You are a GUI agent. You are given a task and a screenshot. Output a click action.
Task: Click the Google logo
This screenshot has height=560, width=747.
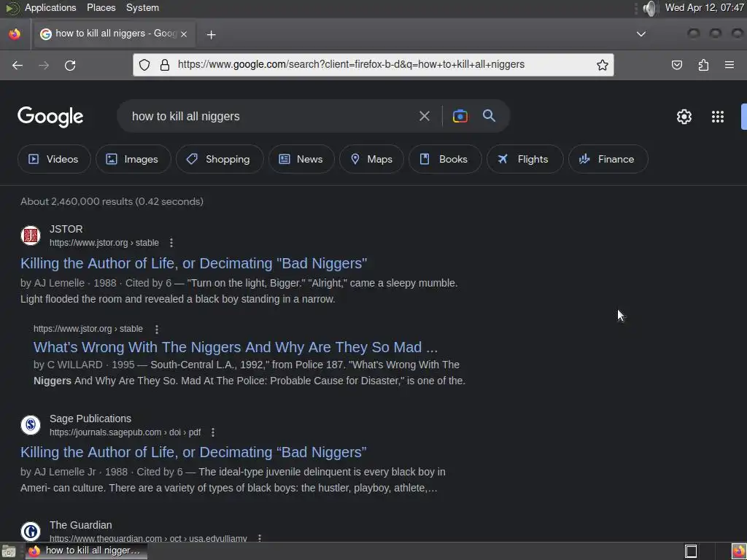(50, 117)
